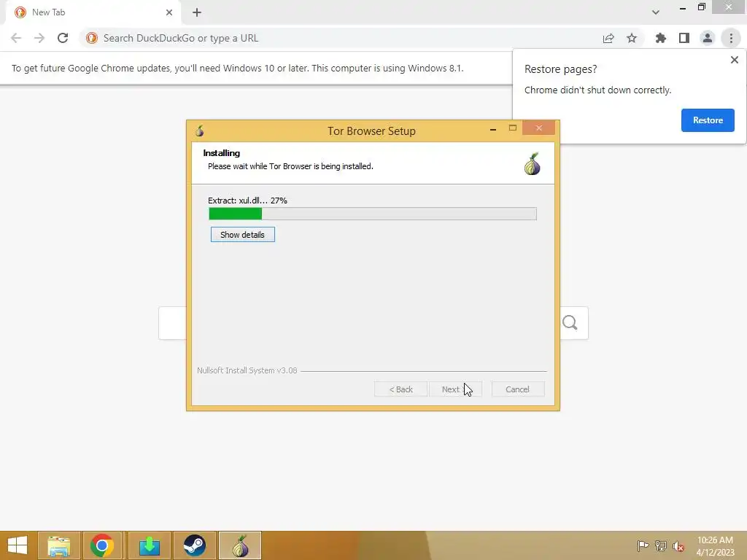
Task: Expand the tab search chevron
Action: point(656,12)
